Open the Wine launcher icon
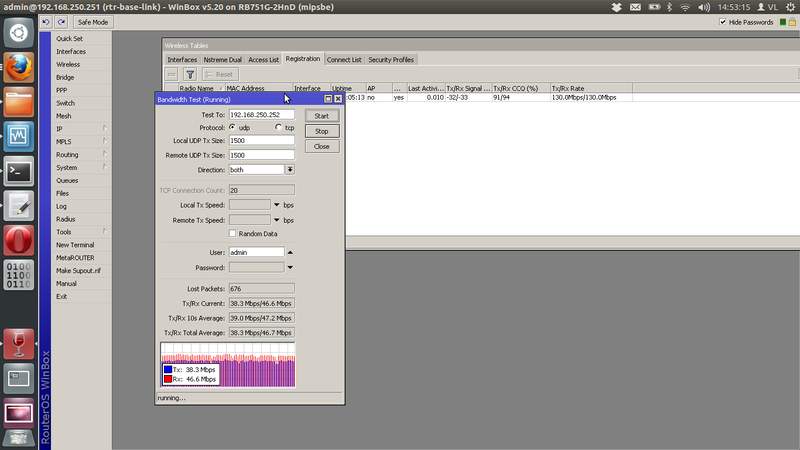 pyautogui.click(x=18, y=343)
